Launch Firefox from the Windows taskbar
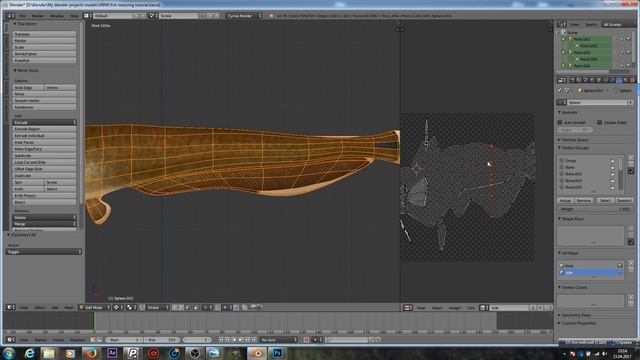 click(91, 353)
